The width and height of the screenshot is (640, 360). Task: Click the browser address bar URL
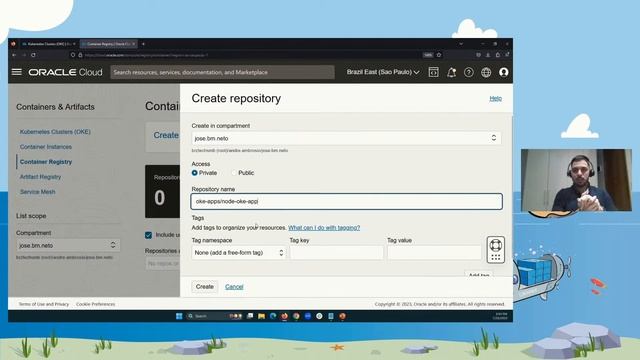[x=147, y=55]
